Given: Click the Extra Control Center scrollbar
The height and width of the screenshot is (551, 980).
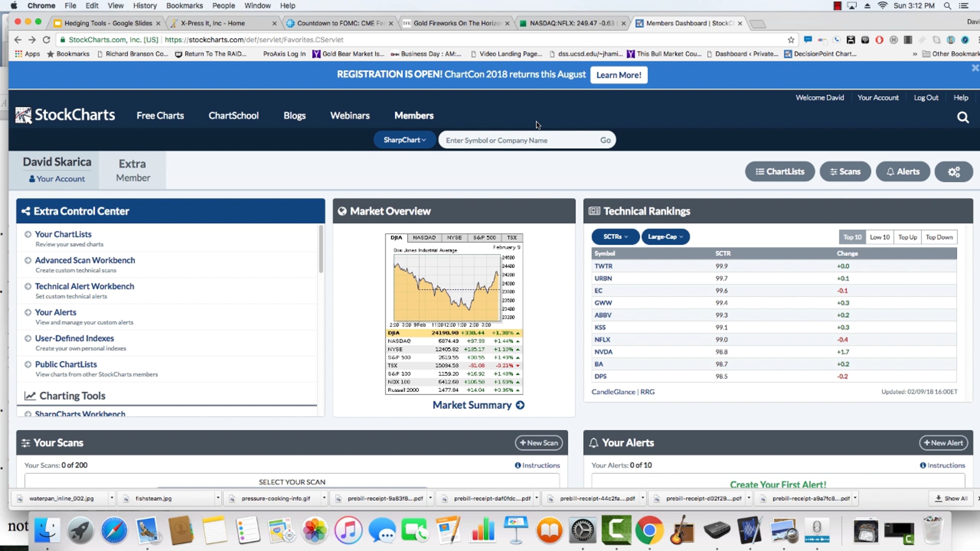Looking at the screenshot, I should (321, 249).
